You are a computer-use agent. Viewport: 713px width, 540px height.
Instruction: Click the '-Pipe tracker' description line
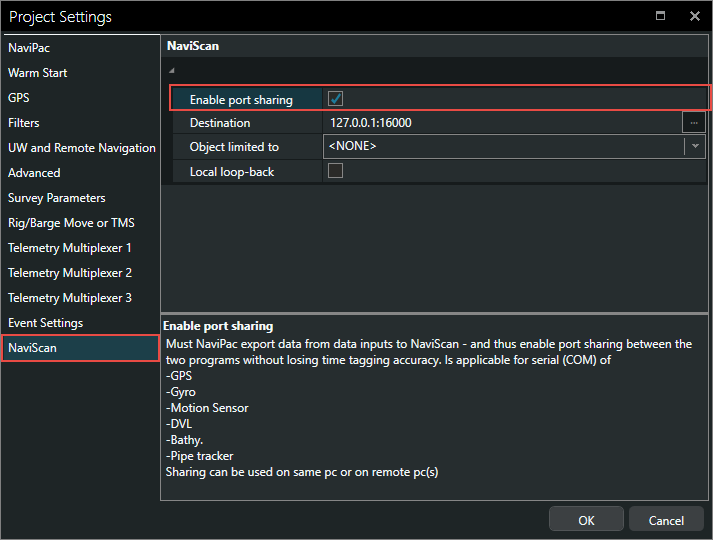(200, 456)
